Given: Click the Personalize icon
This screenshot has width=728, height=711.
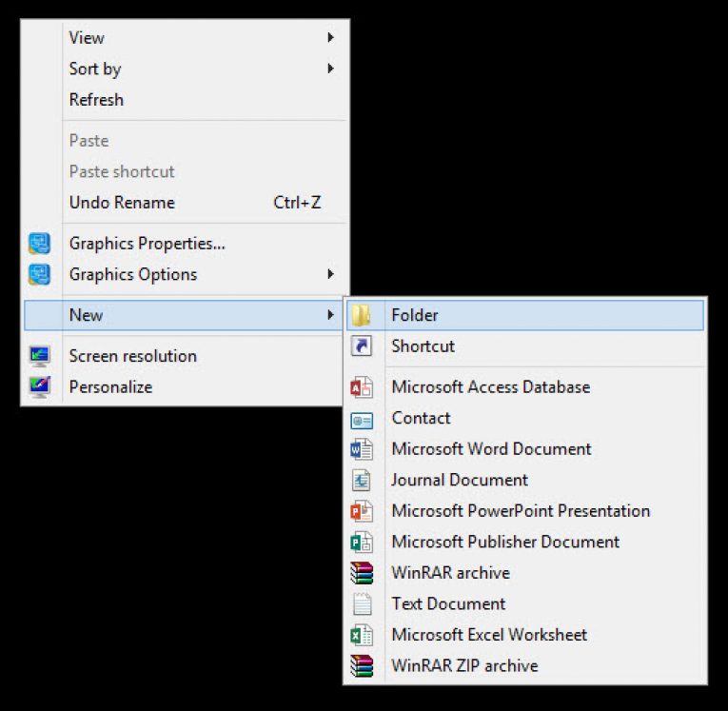Looking at the screenshot, I should tap(39, 386).
